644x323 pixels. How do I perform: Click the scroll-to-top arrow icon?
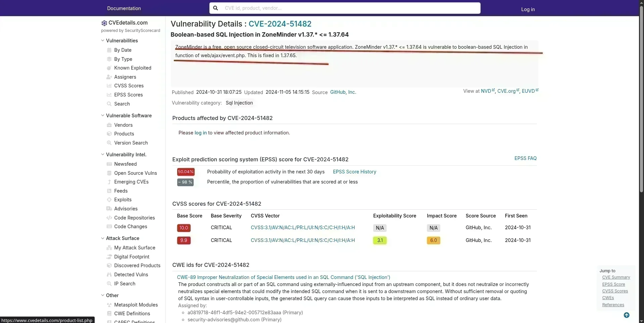(x=627, y=315)
